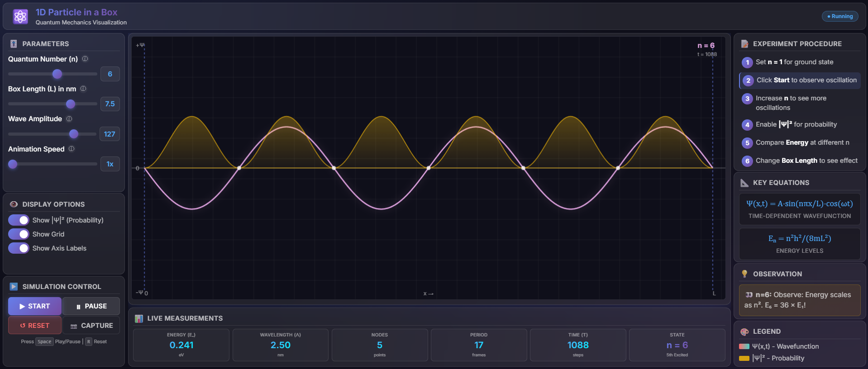
Task: Capture the current wave snapshot
Action: (x=91, y=326)
